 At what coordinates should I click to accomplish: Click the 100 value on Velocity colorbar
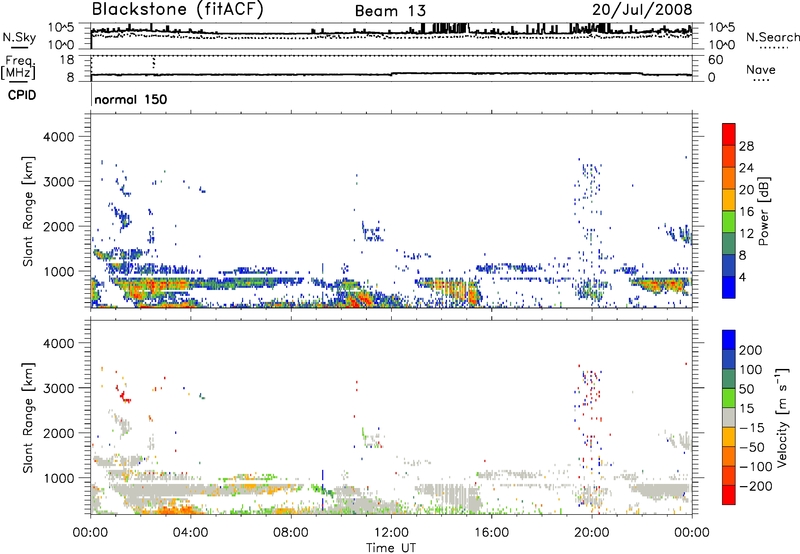click(x=750, y=370)
